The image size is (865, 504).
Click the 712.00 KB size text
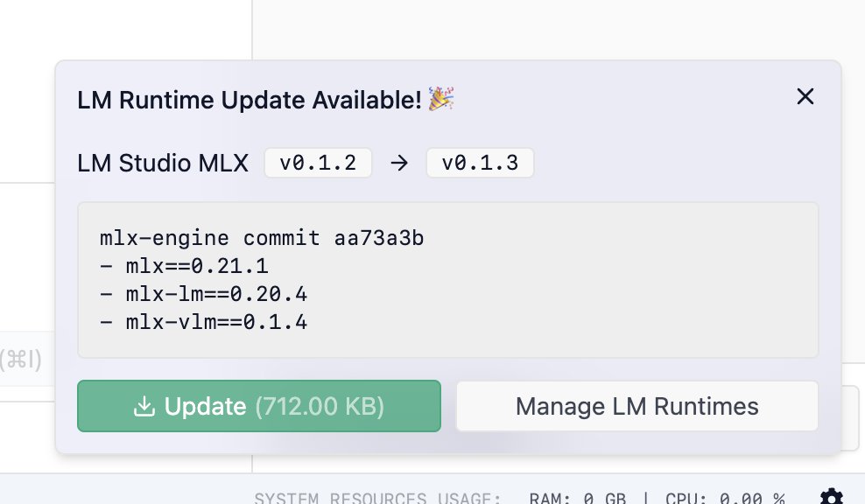320,406
